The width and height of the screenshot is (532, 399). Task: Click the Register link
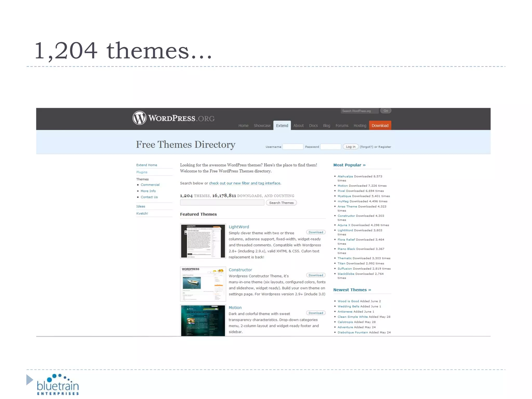click(x=385, y=147)
